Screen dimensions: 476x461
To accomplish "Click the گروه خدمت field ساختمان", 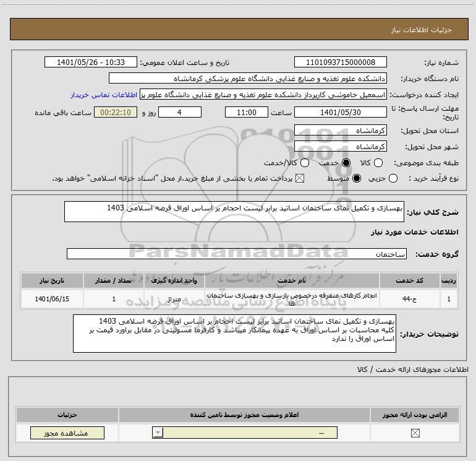I will pyautogui.click(x=237, y=254).
